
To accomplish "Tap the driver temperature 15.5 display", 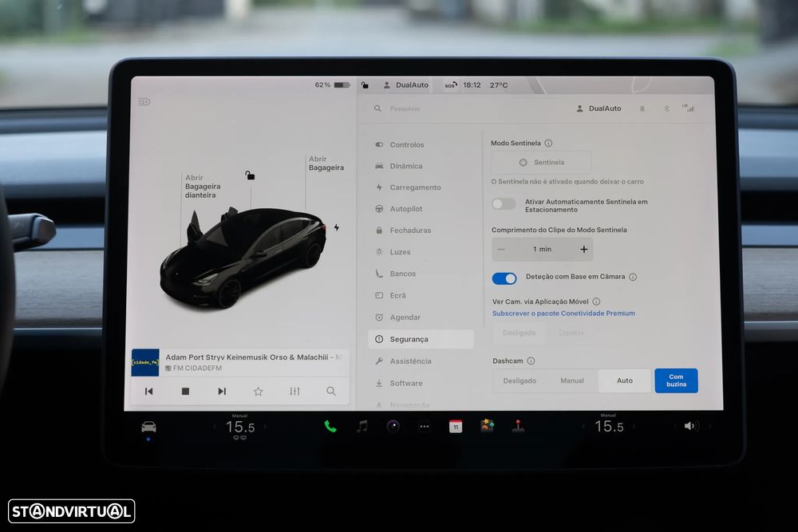I will coord(239,427).
